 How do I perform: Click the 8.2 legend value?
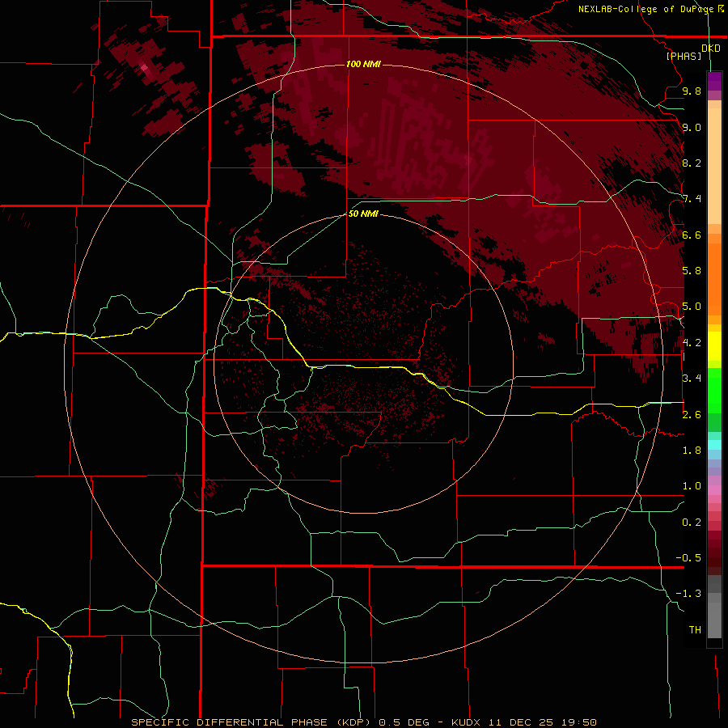(x=692, y=163)
